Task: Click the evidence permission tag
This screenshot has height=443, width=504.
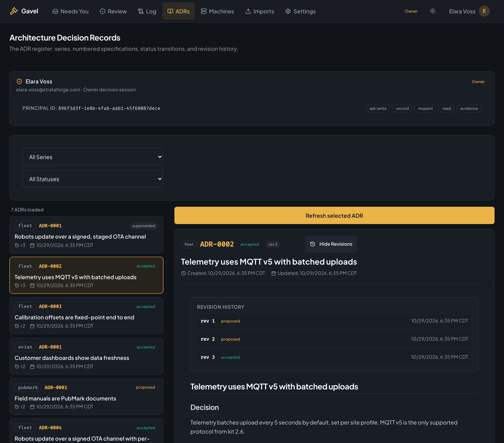Action: click(469, 108)
